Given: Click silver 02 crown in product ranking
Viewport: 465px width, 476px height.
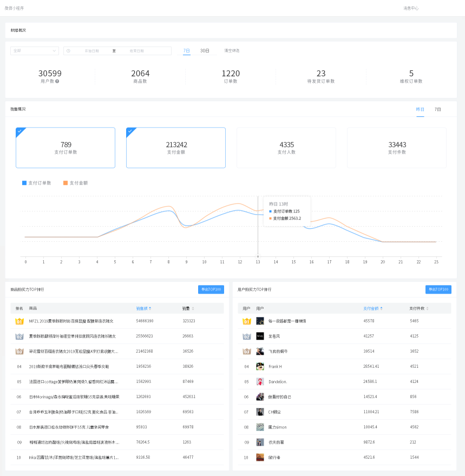Looking at the screenshot, I should (19, 336).
